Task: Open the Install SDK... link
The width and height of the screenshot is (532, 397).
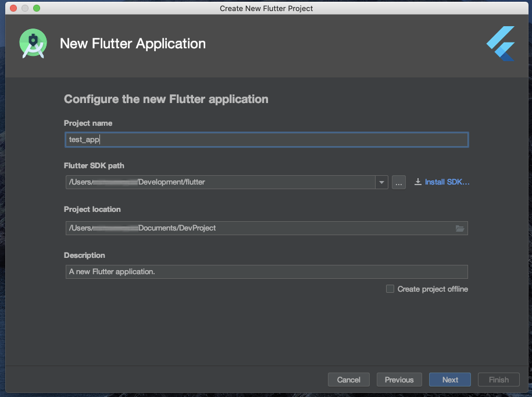Action: tap(447, 182)
